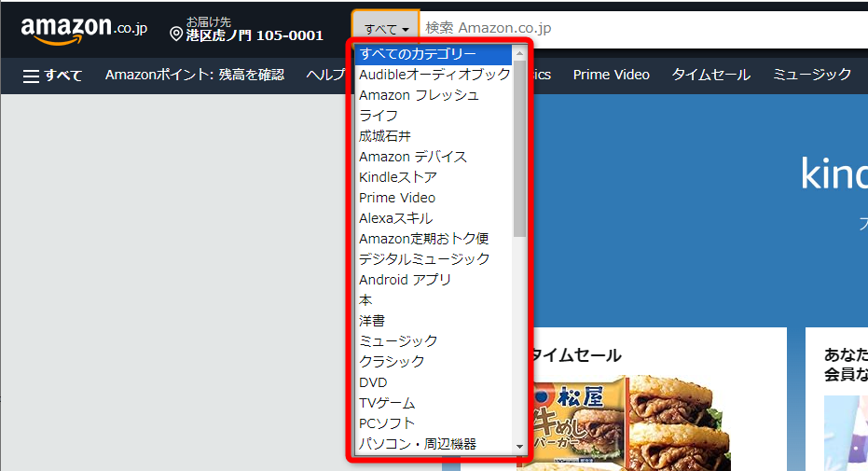The height and width of the screenshot is (471, 868).
Task: Select Amazon デバイス category
Action: [434, 157]
